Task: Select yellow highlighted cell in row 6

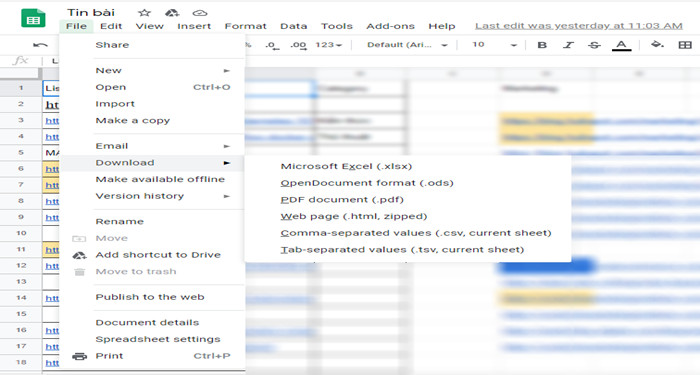Action: (x=51, y=169)
